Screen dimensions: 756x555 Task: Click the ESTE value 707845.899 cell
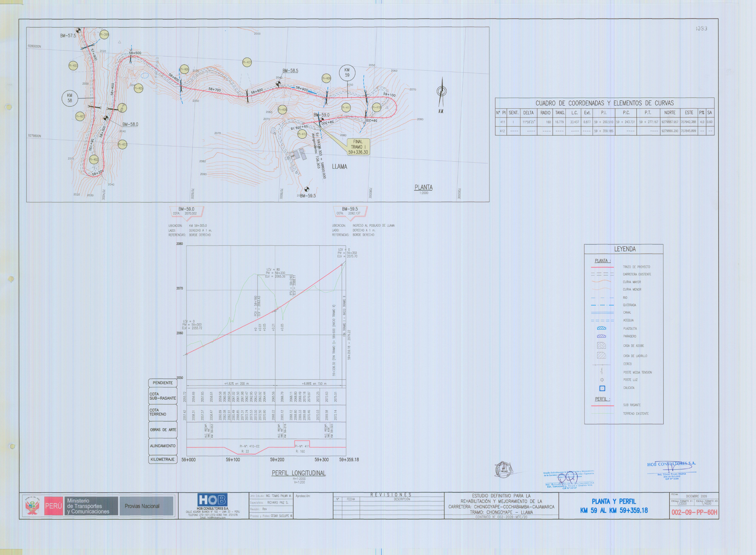point(689,131)
